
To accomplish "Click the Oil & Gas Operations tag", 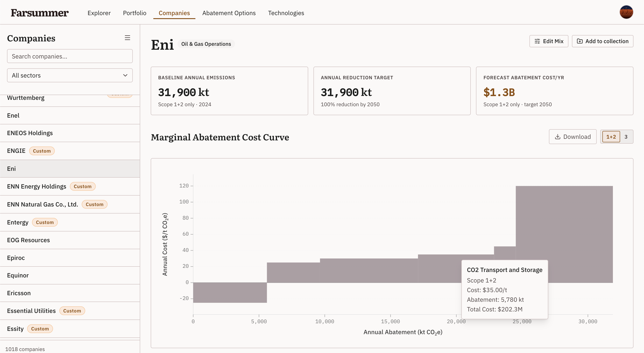I will pyautogui.click(x=206, y=44).
